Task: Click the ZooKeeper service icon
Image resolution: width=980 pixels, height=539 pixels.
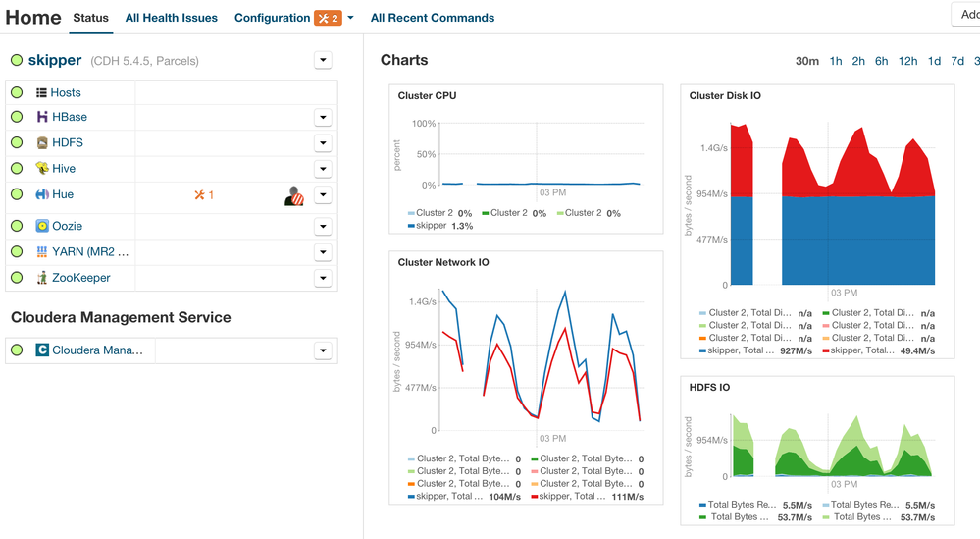Action: [x=42, y=278]
